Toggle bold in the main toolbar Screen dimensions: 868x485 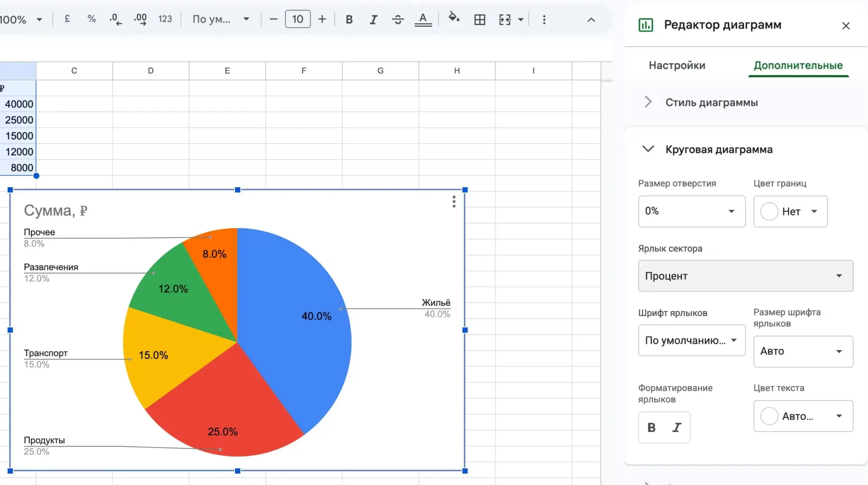click(349, 19)
